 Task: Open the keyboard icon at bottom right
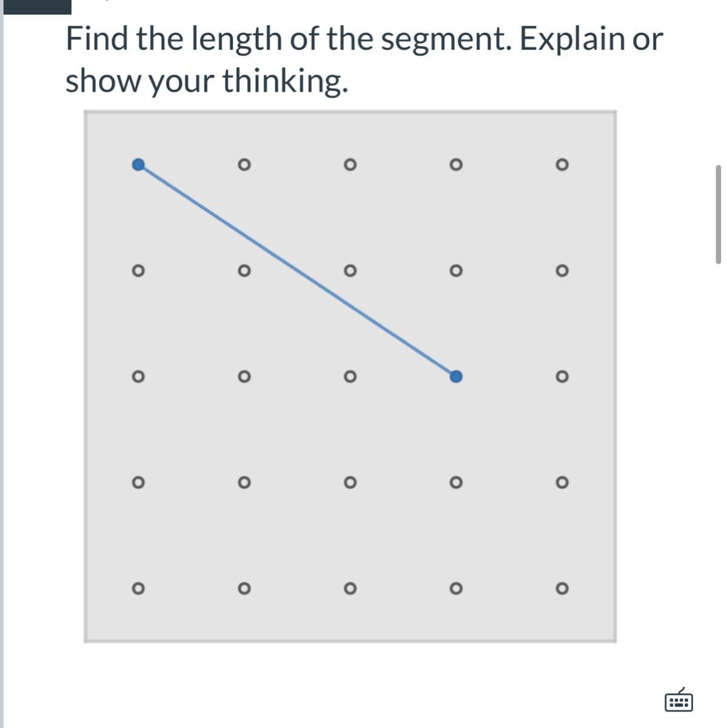[x=678, y=700]
